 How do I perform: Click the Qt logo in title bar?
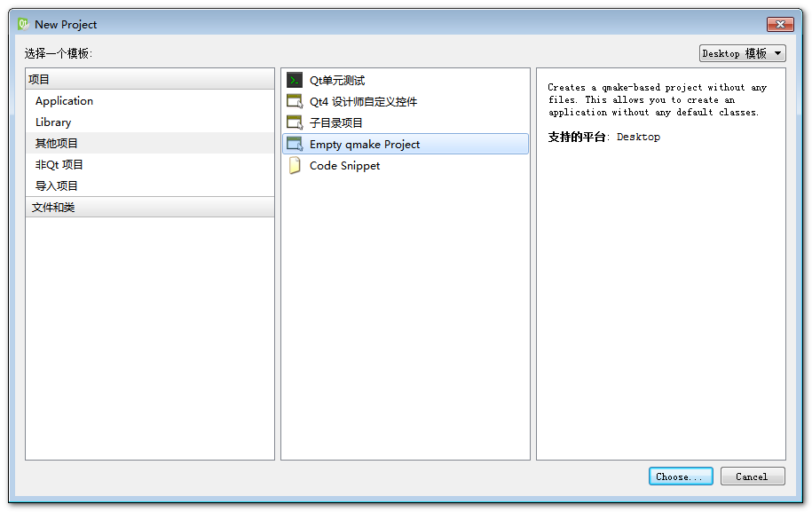23,24
